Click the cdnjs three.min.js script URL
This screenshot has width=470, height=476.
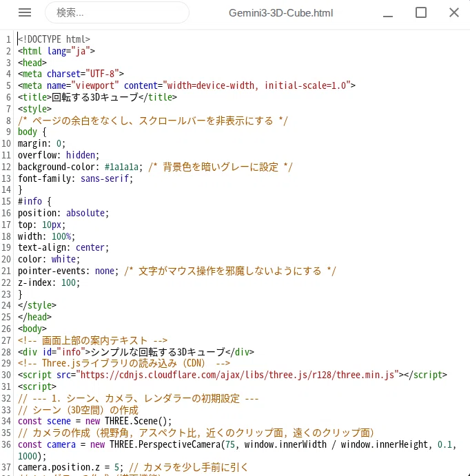[x=238, y=375]
